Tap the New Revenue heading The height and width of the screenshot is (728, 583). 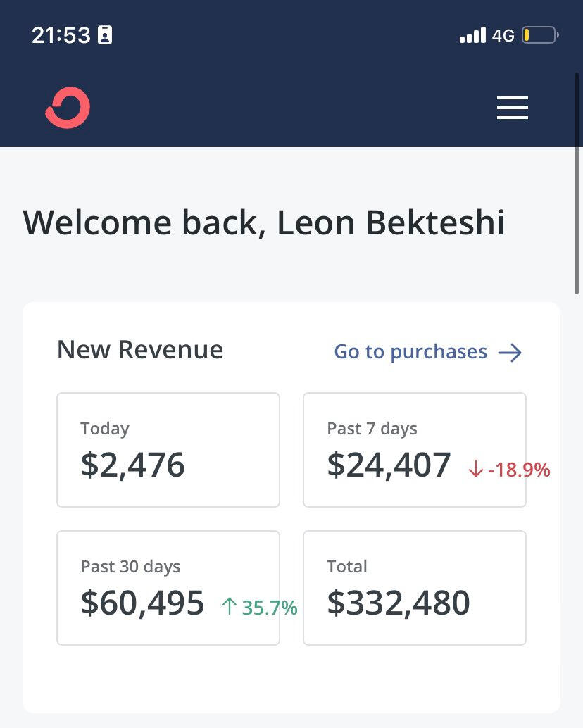click(x=139, y=350)
